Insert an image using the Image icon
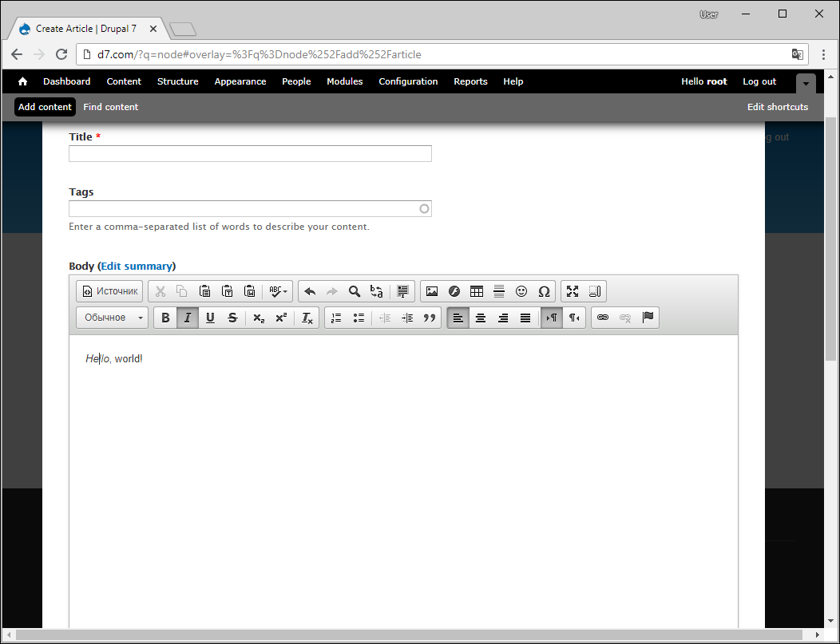 [x=432, y=291]
